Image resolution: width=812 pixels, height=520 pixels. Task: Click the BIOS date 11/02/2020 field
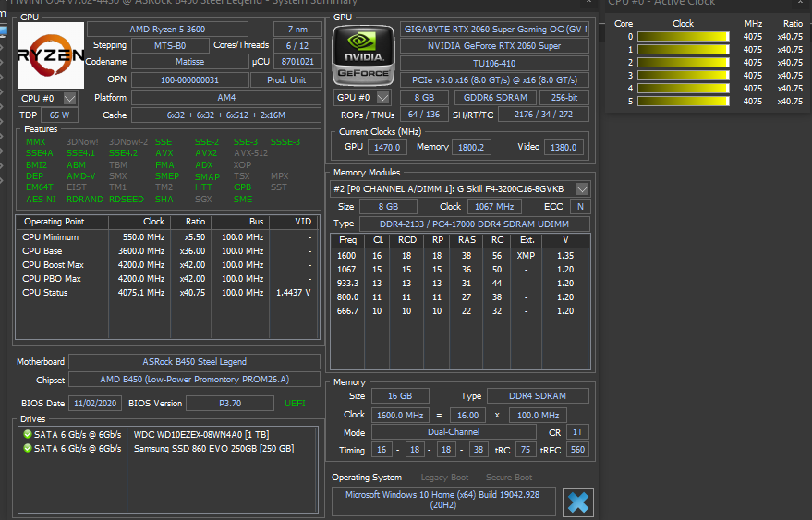[95, 403]
